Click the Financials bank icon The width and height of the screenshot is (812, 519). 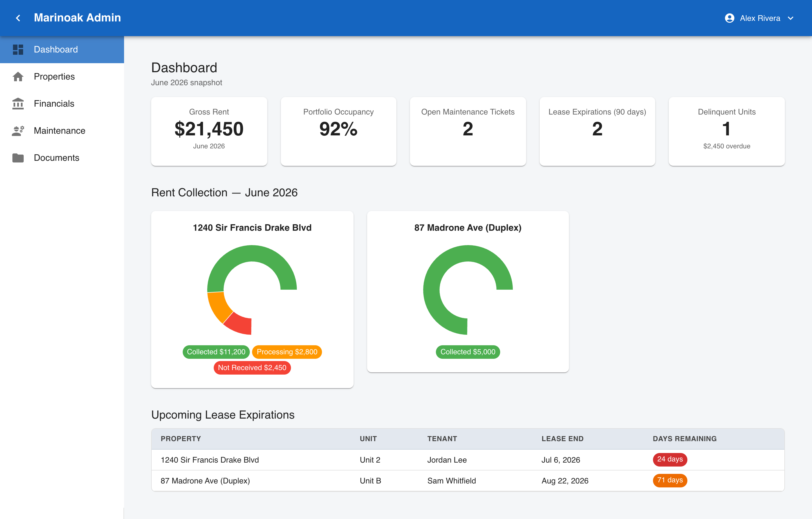tap(18, 104)
